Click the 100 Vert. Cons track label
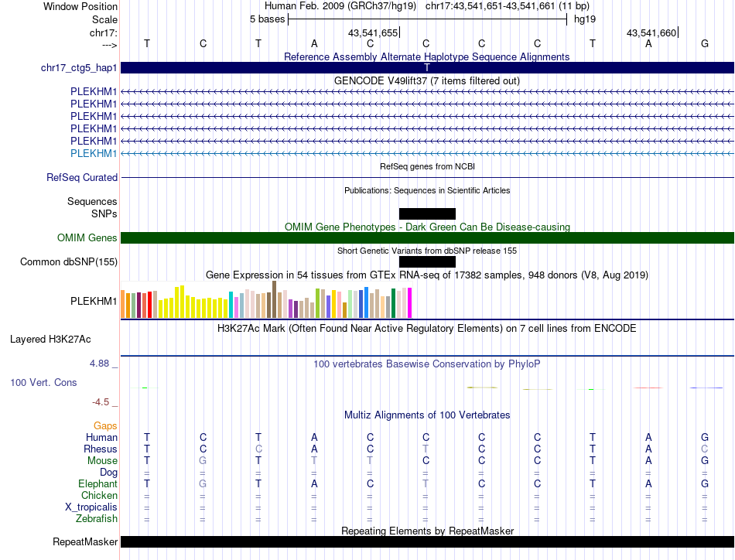The image size is (735, 560). point(43,382)
